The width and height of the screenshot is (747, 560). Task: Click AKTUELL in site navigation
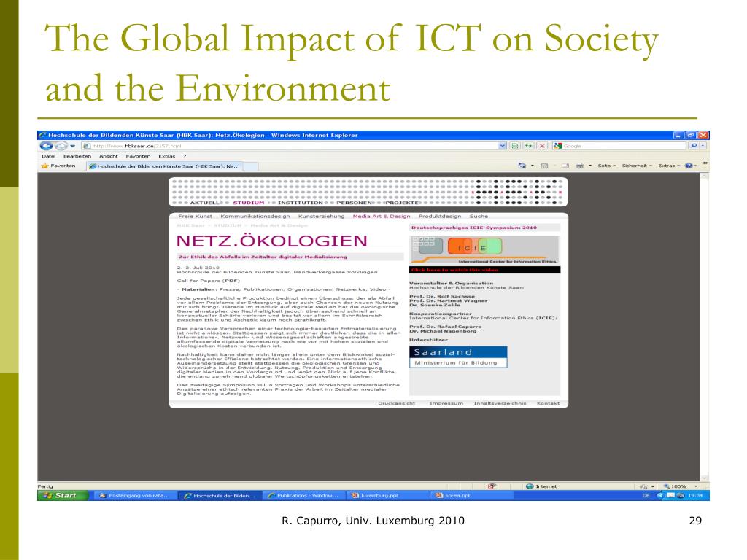(x=205, y=203)
